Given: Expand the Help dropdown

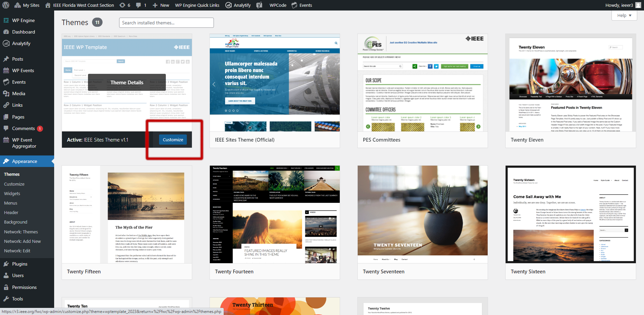Looking at the screenshot, I should click(624, 15).
